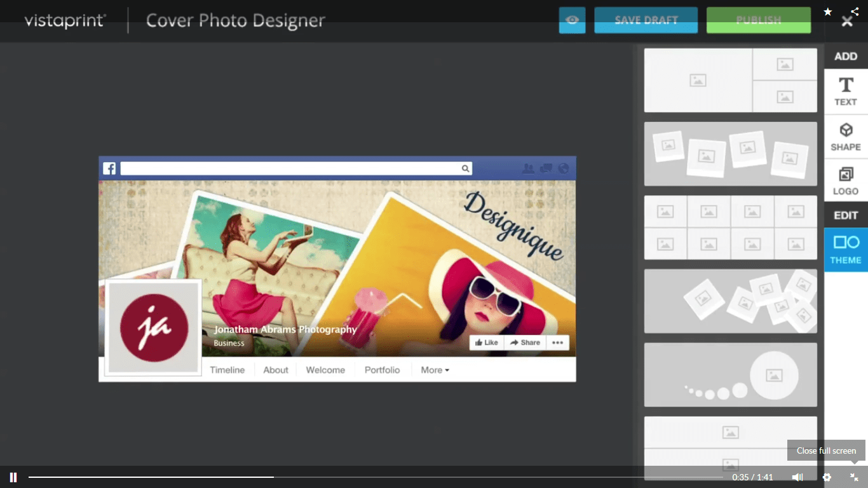This screenshot has height=488, width=868.
Task: Open the three-dots more options button
Action: point(557,342)
